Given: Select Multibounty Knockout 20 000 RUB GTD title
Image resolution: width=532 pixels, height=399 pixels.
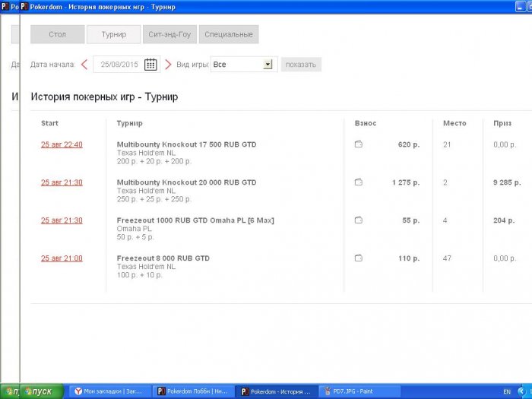Looking at the screenshot, I should 187,182.
